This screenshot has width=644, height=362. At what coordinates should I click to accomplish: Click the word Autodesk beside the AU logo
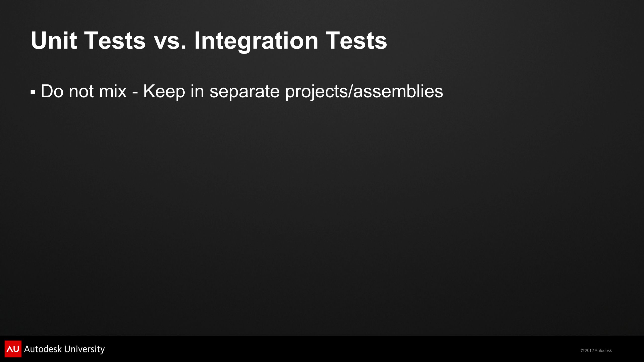tap(43, 349)
